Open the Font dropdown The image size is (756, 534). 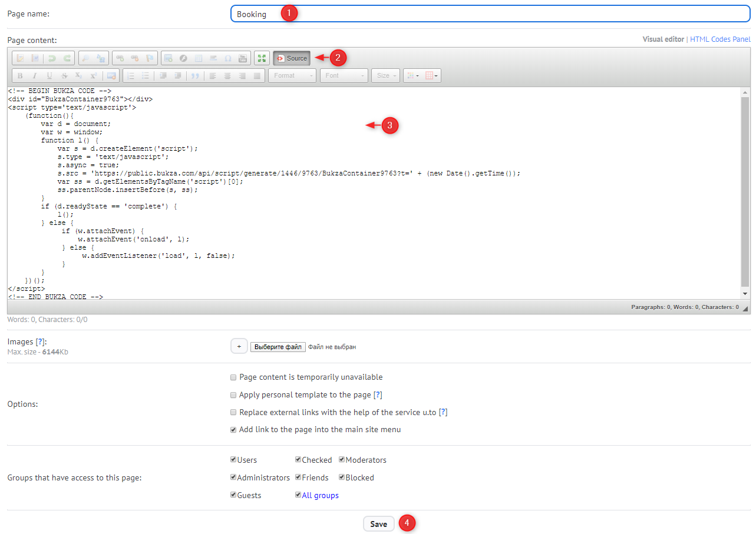coord(344,76)
